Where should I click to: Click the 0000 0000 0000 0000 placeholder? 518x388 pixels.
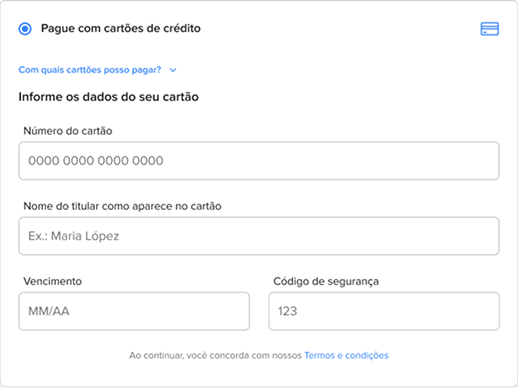(x=96, y=161)
